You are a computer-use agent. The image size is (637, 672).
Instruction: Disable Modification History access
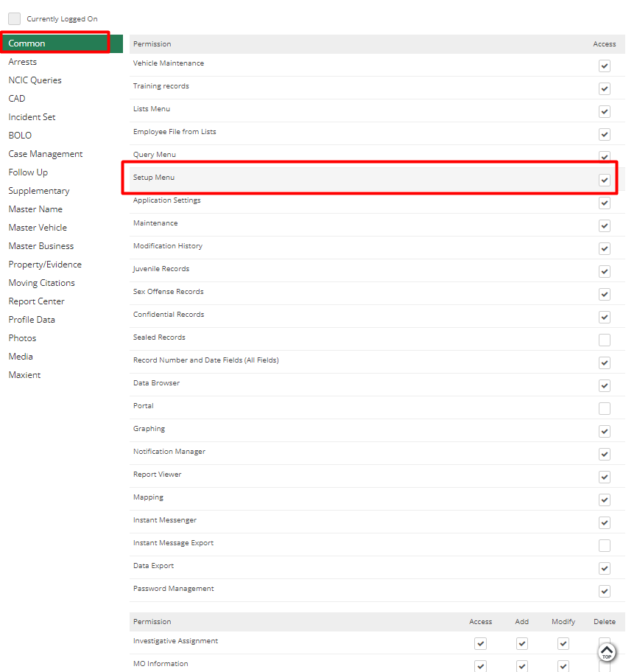(x=605, y=248)
